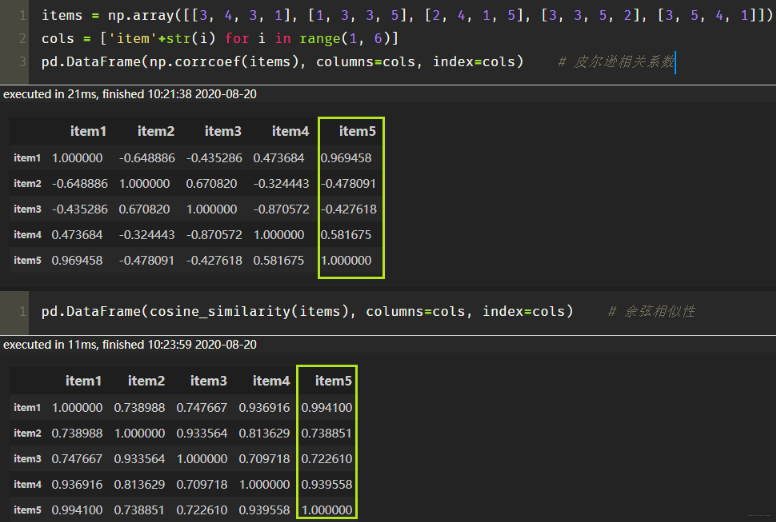
Task: Click 0.738851 in item2 row, item5 column
Action: [327, 433]
